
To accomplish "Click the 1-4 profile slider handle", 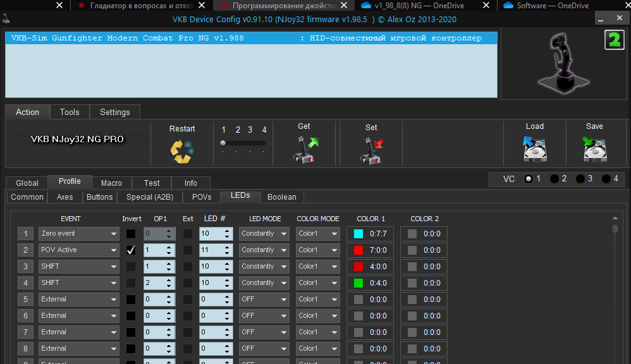I will tap(223, 143).
